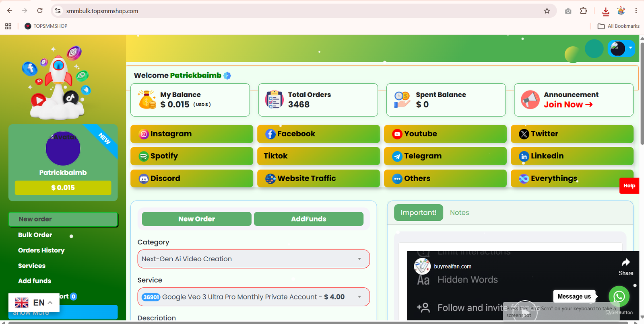The height and width of the screenshot is (324, 644).
Task: Click the sidebar balance $ 0.015 button
Action: coord(63,188)
